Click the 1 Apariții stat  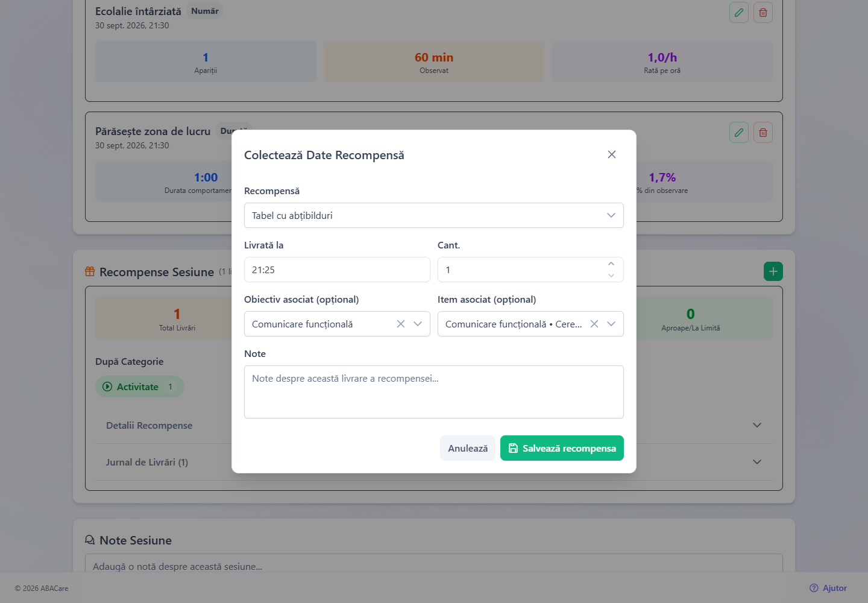coord(206,62)
